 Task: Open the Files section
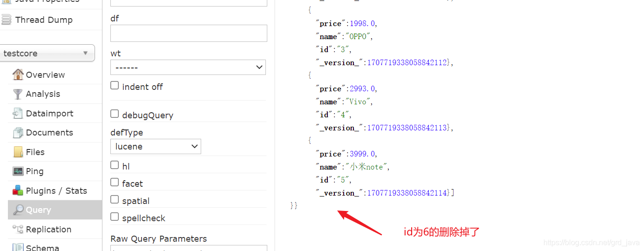(35, 152)
